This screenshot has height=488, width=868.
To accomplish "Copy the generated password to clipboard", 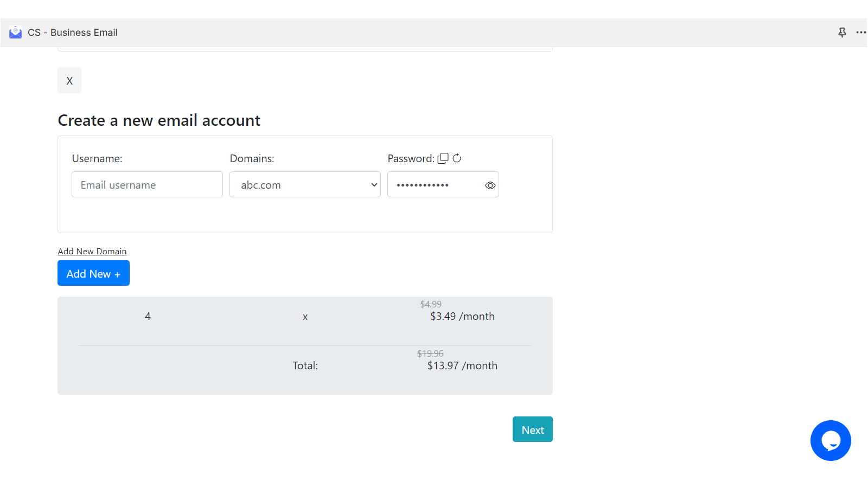I will tap(443, 158).
